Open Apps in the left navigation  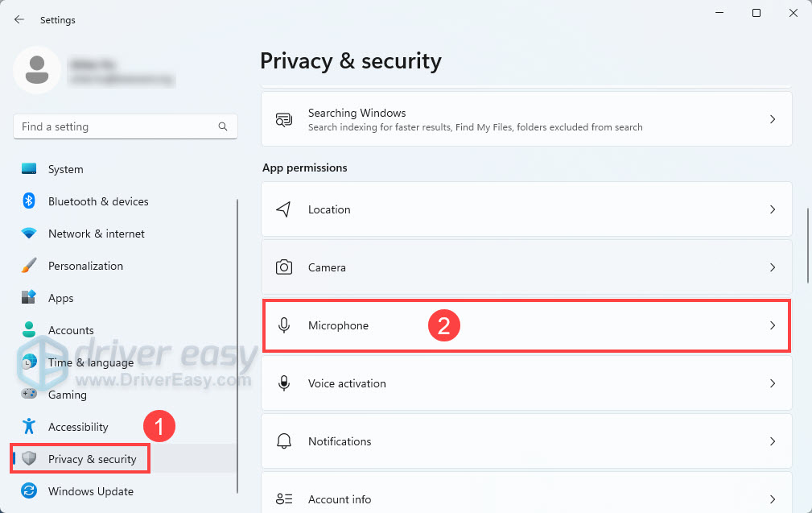point(60,298)
